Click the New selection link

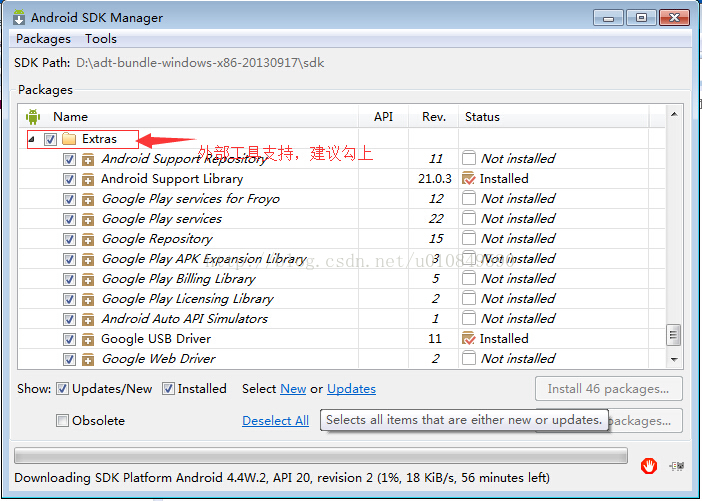pyautogui.click(x=293, y=389)
